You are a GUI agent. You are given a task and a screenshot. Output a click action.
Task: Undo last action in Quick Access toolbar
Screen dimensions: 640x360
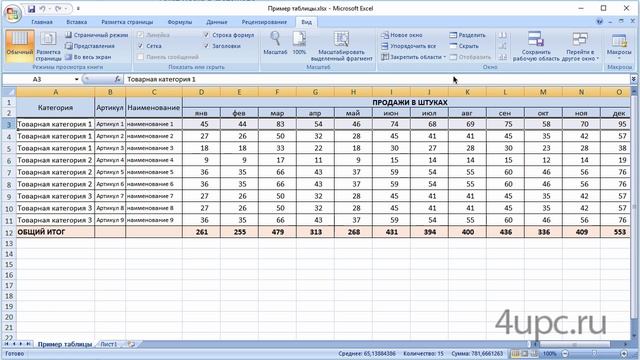pyautogui.click(x=42, y=9)
